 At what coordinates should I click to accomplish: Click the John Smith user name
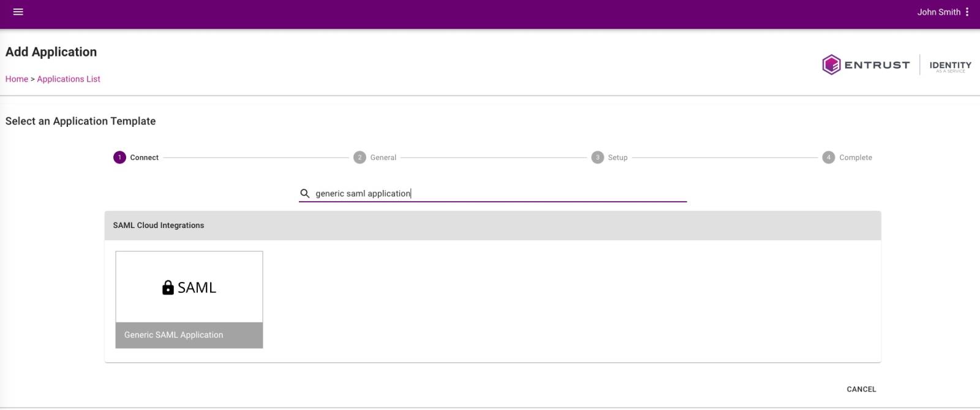(x=938, y=12)
